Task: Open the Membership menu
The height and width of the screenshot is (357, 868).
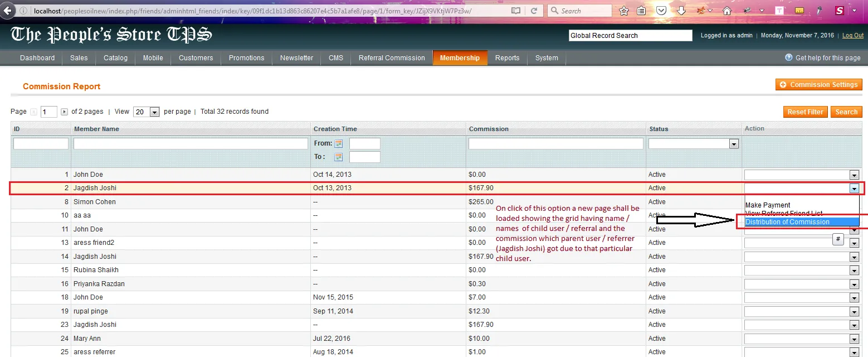Action: [x=460, y=58]
